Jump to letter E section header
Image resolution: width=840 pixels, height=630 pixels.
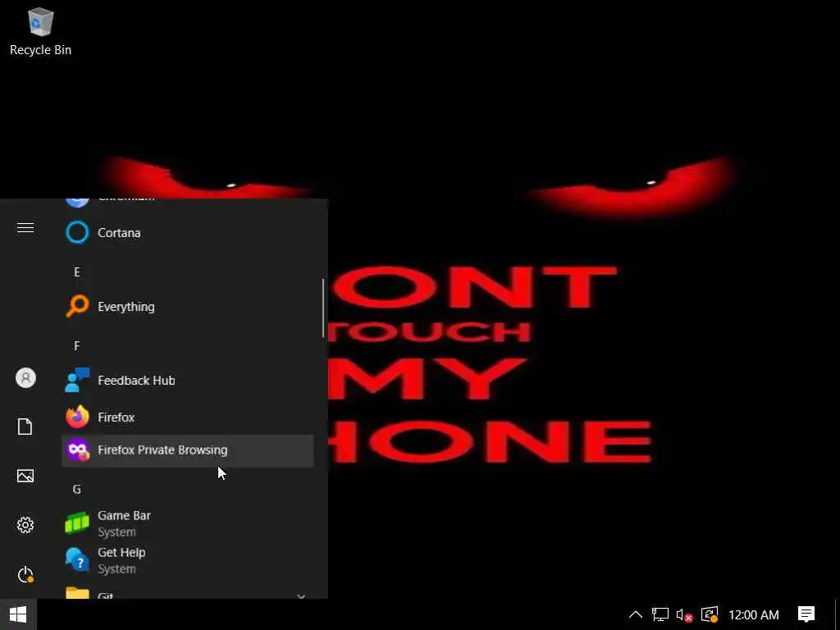coord(76,272)
